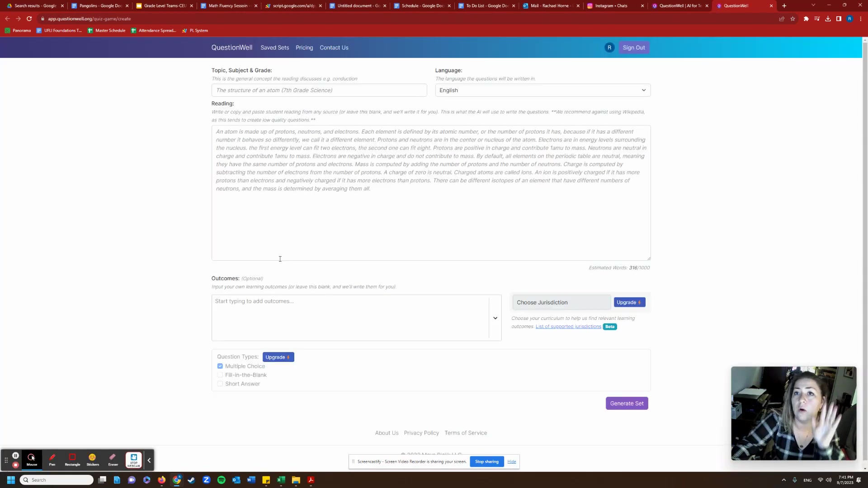
Task: Click the Generate Set button
Action: pos(627,404)
